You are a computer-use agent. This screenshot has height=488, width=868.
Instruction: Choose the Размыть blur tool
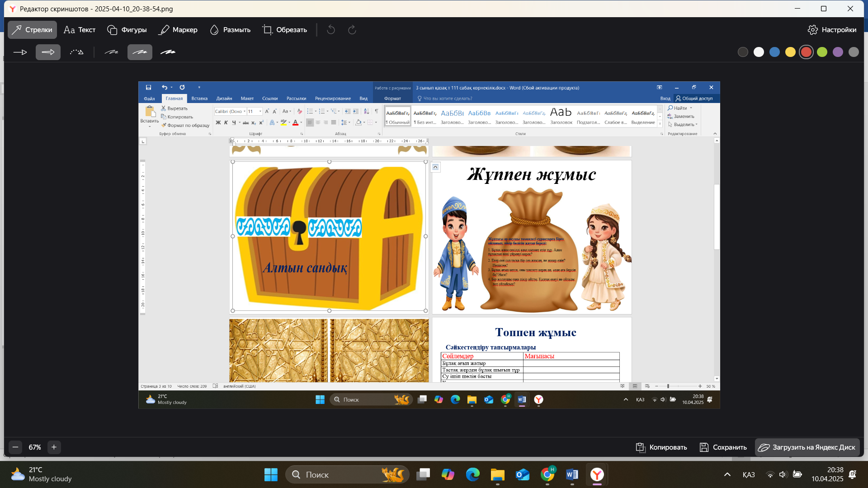(230, 30)
